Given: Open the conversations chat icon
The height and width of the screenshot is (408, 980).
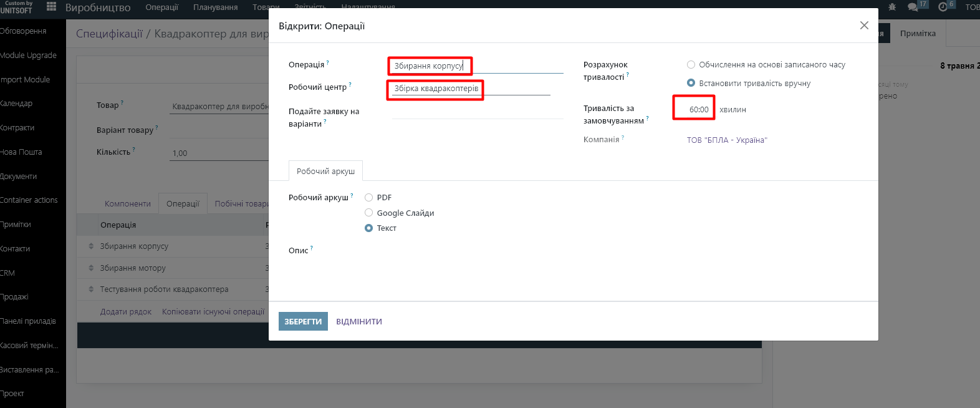Looking at the screenshot, I should pyautogui.click(x=913, y=7).
